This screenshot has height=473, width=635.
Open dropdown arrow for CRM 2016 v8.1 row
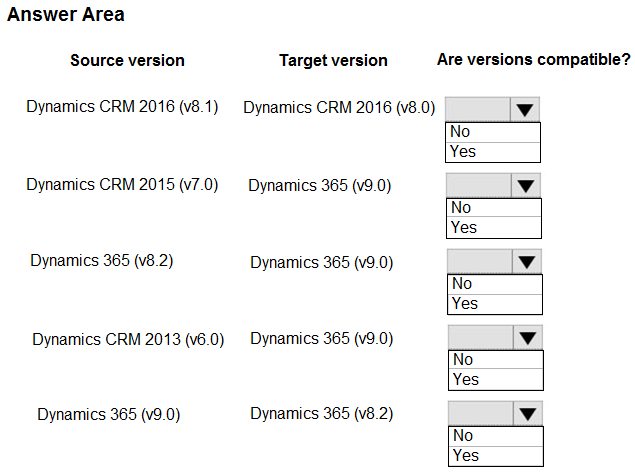tap(524, 109)
